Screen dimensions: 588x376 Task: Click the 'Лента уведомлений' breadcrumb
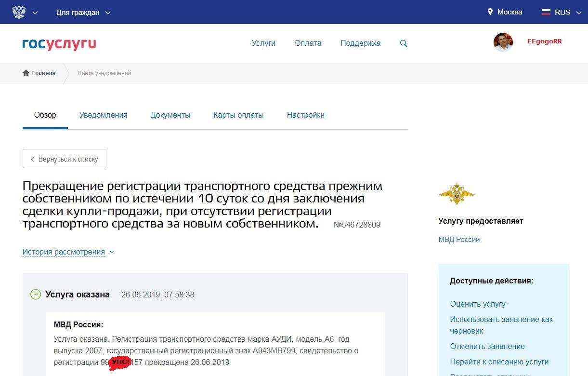[x=105, y=73]
